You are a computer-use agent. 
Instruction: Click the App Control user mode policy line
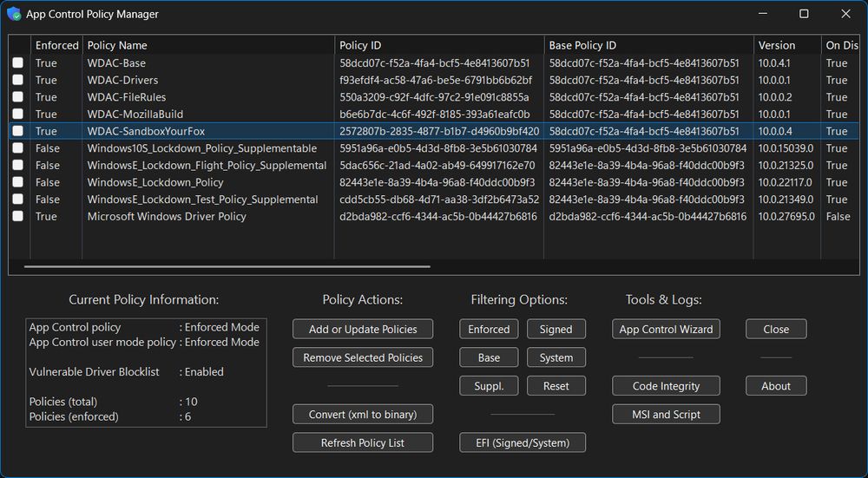tap(144, 342)
